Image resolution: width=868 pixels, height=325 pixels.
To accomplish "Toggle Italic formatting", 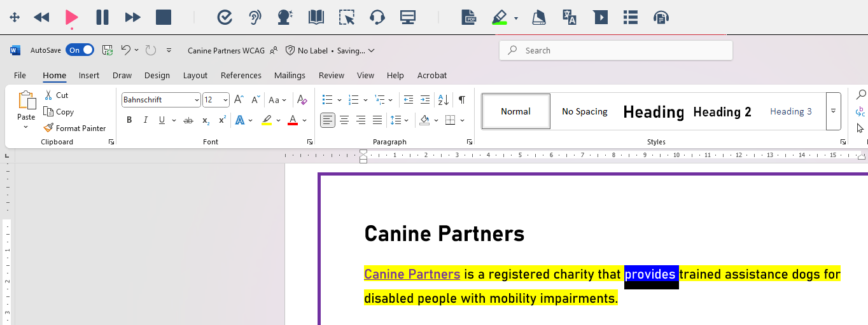I will coord(145,120).
